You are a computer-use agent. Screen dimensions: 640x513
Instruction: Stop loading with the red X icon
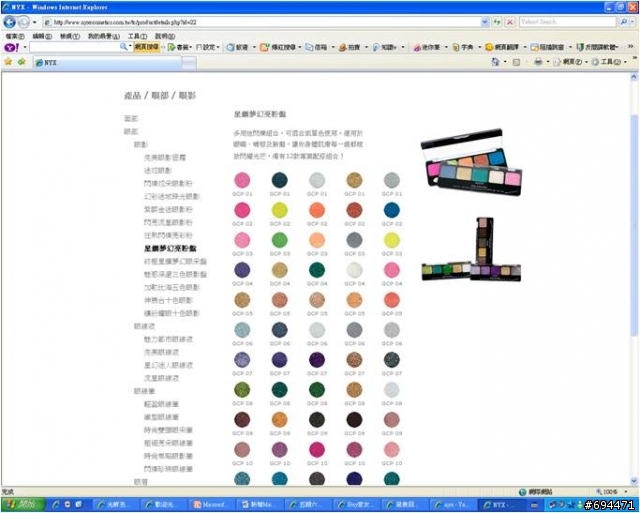point(510,22)
